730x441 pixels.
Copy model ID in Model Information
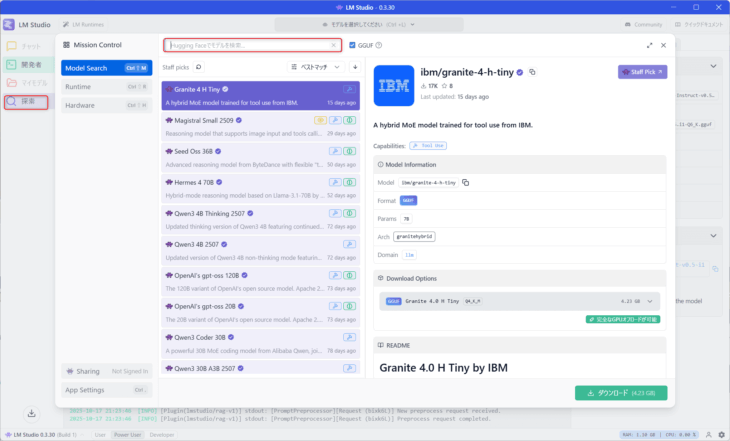(466, 183)
